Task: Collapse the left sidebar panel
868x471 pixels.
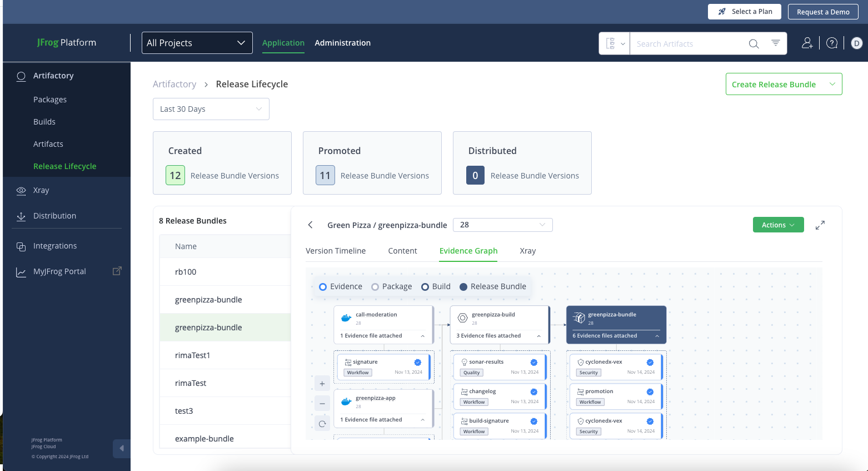Action: [121, 448]
